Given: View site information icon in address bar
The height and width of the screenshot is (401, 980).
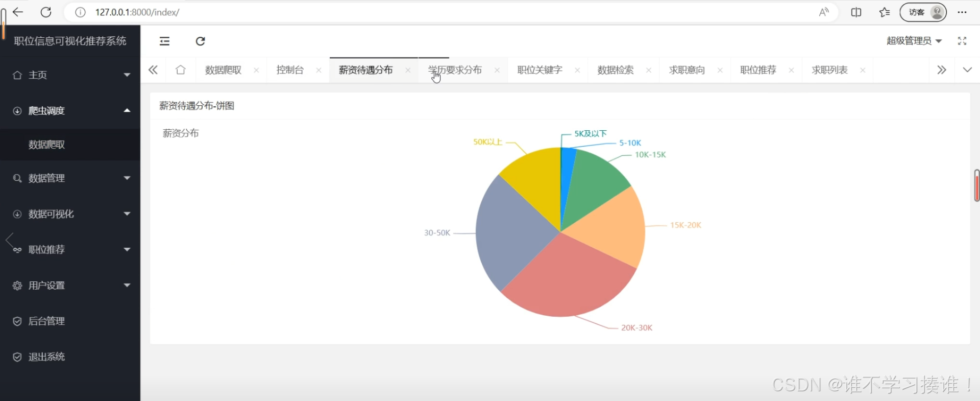Looking at the screenshot, I should 80,12.
